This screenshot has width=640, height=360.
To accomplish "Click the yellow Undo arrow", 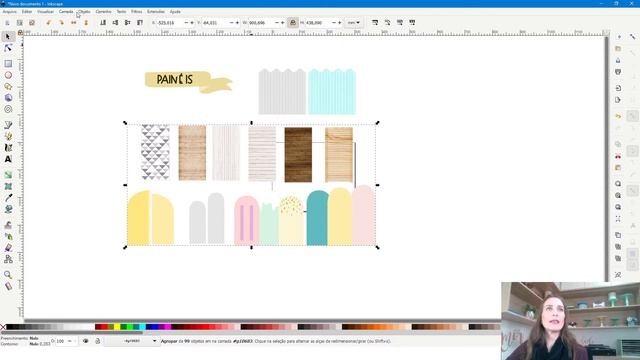I will (x=618, y=116).
